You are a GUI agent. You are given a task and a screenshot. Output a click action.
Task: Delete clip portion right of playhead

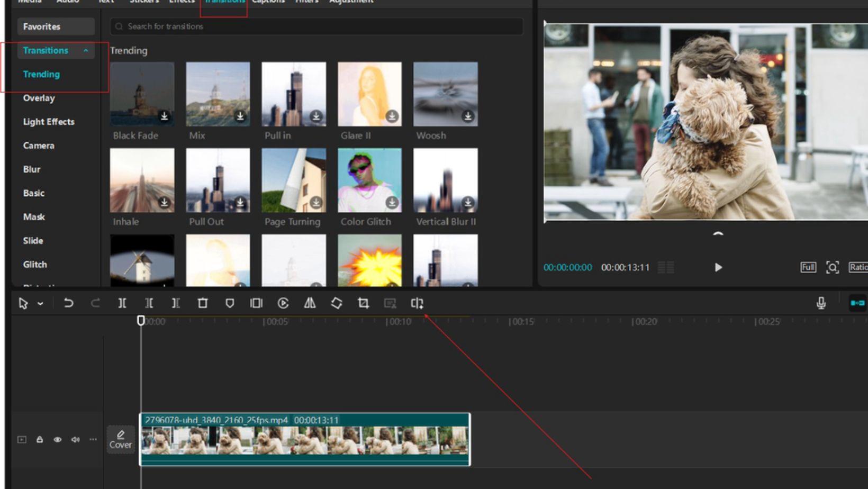point(176,303)
